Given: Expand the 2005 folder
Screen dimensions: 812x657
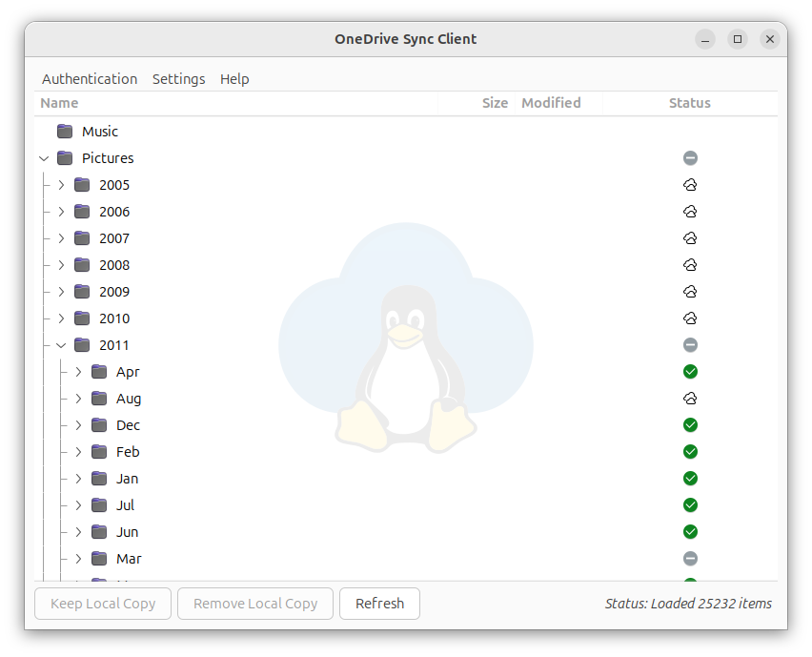Looking at the screenshot, I should [61, 185].
